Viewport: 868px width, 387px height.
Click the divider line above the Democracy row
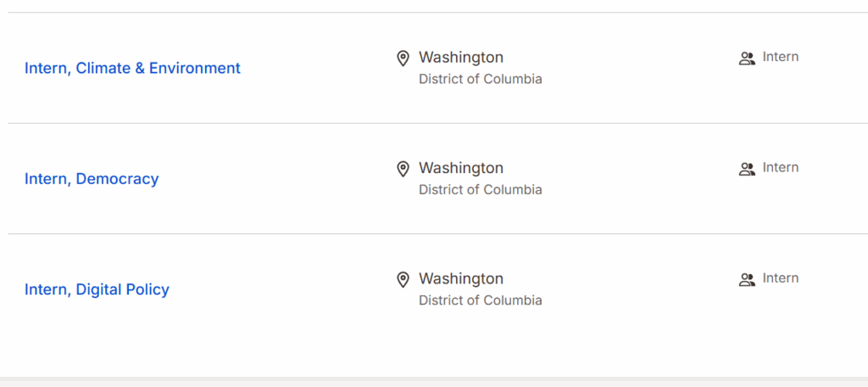[434, 123]
